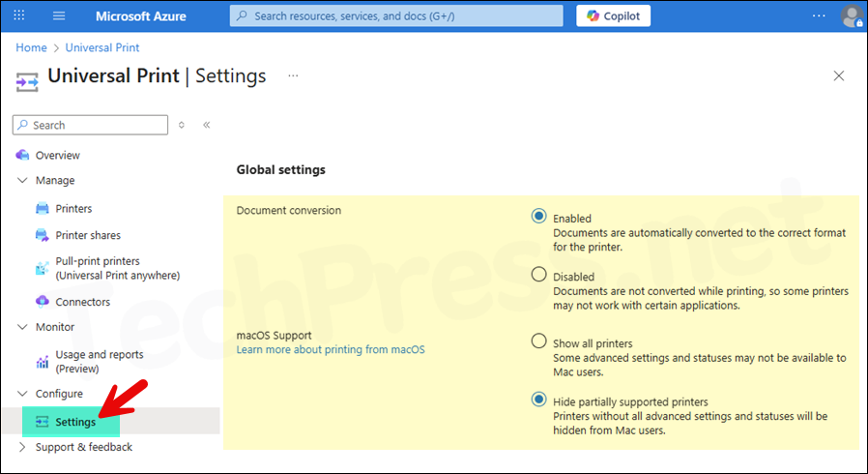The height and width of the screenshot is (474, 868).
Task: Collapse the Configure section chevron
Action: click(22, 393)
